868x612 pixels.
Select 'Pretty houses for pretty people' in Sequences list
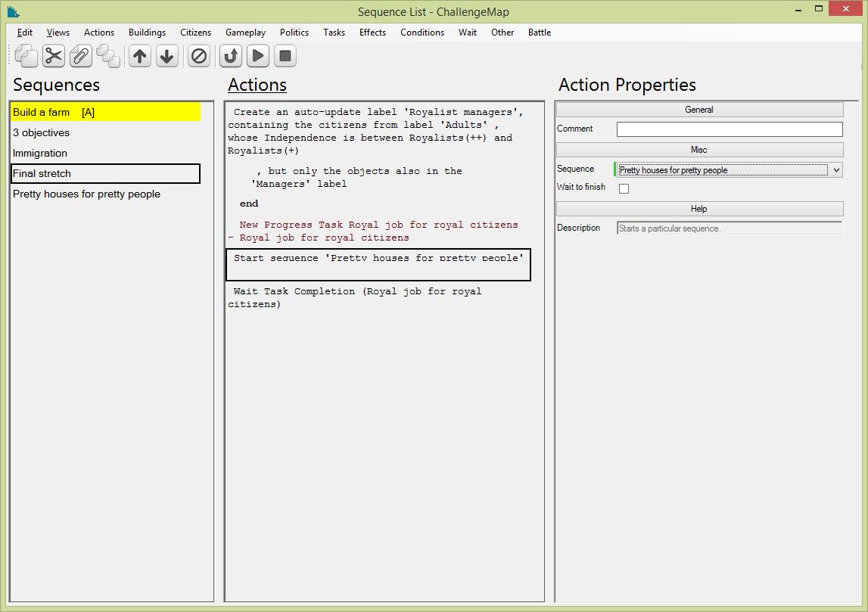(x=106, y=194)
